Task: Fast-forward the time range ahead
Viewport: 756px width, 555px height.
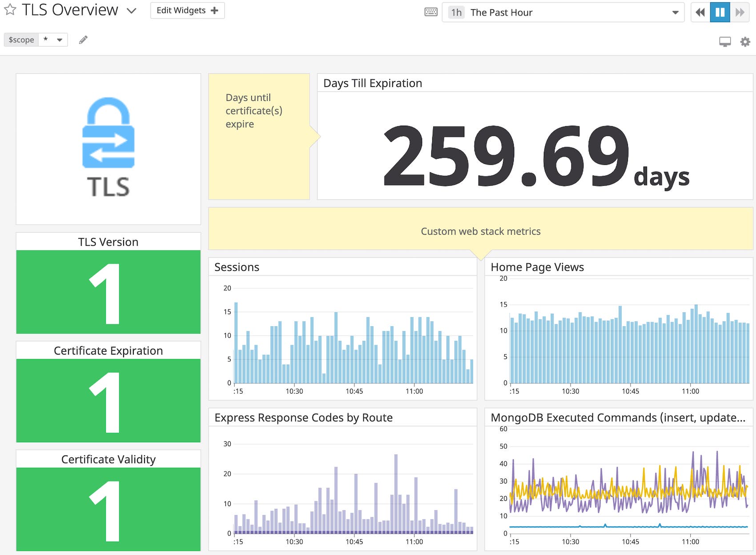Action: [x=740, y=12]
